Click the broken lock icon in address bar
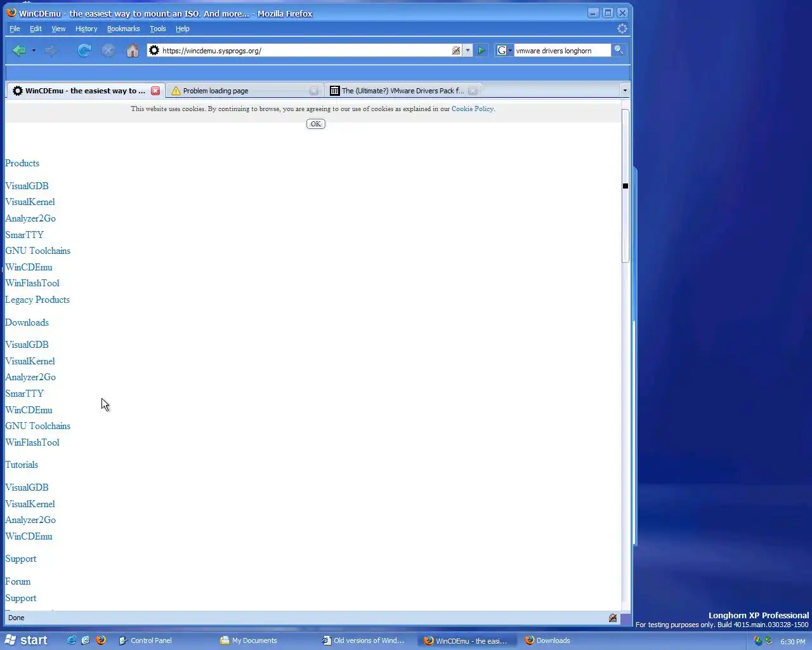This screenshot has height=650, width=812. 456,51
